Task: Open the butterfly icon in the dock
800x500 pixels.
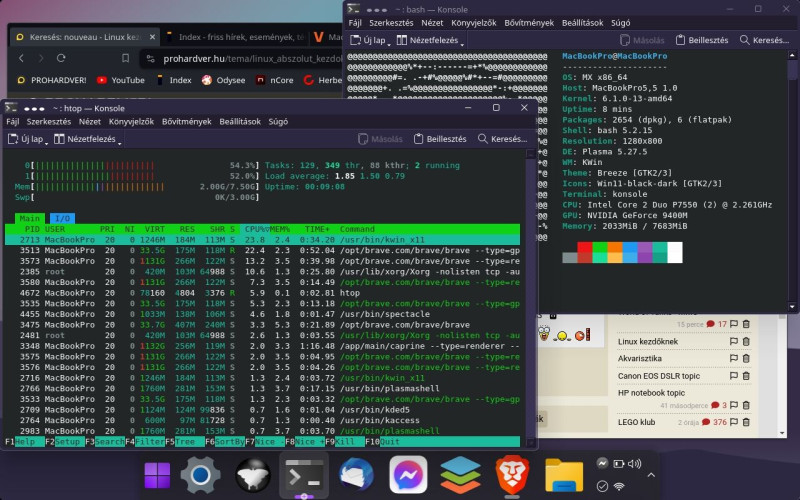Action: 253,475
